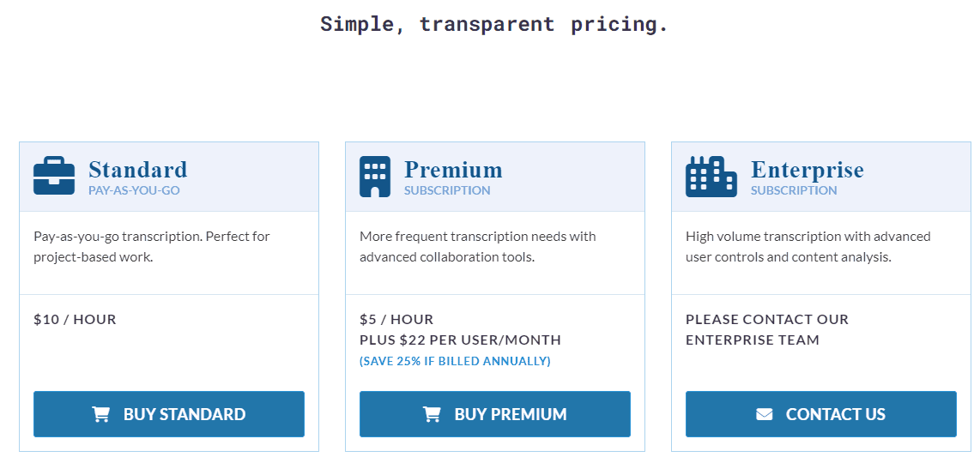
Task: Purchase the Standard plan
Action: [169, 414]
